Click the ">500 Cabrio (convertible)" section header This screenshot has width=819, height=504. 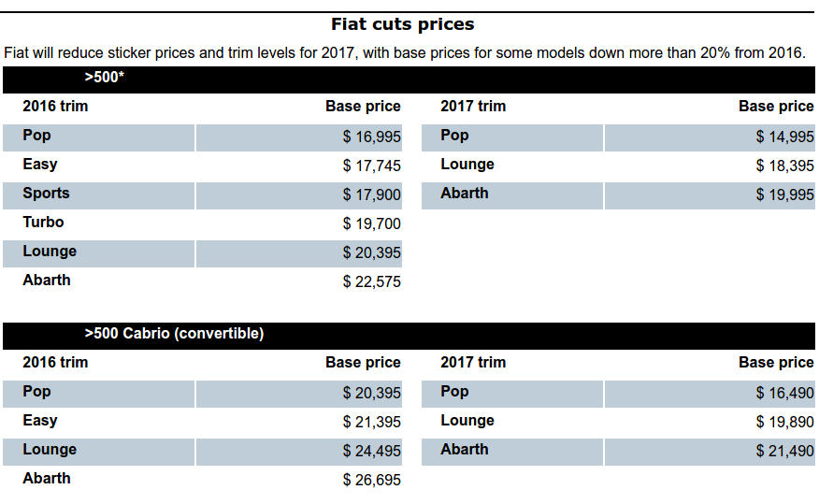click(174, 334)
